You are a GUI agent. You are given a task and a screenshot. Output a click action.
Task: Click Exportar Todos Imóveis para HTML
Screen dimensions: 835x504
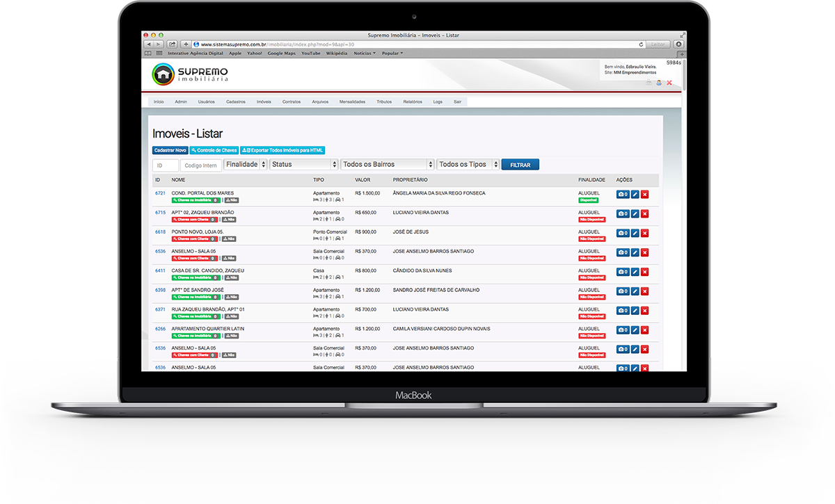click(283, 150)
